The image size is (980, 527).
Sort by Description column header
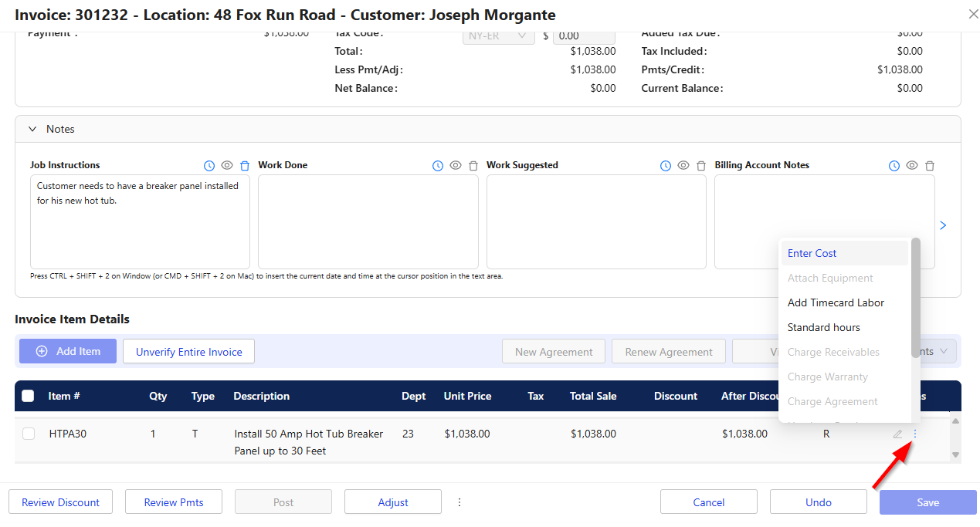tap(262, 396)
